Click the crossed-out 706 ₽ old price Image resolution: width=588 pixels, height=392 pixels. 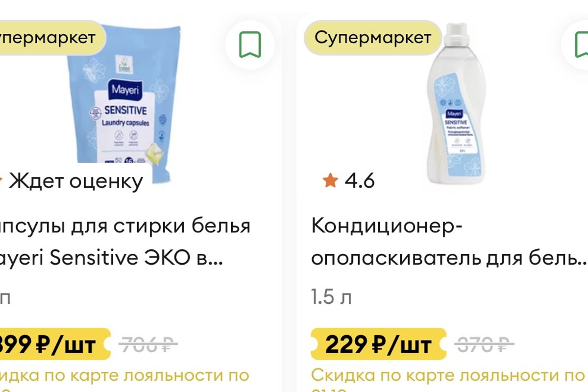148,344
